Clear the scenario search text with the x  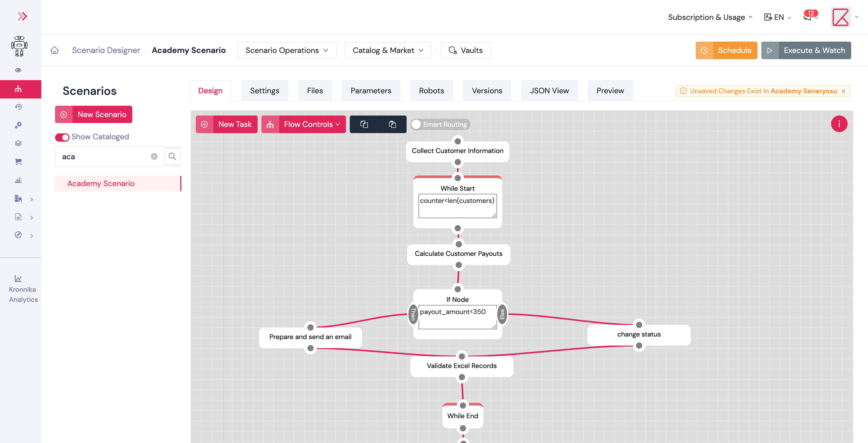click(x=154, y=156)
